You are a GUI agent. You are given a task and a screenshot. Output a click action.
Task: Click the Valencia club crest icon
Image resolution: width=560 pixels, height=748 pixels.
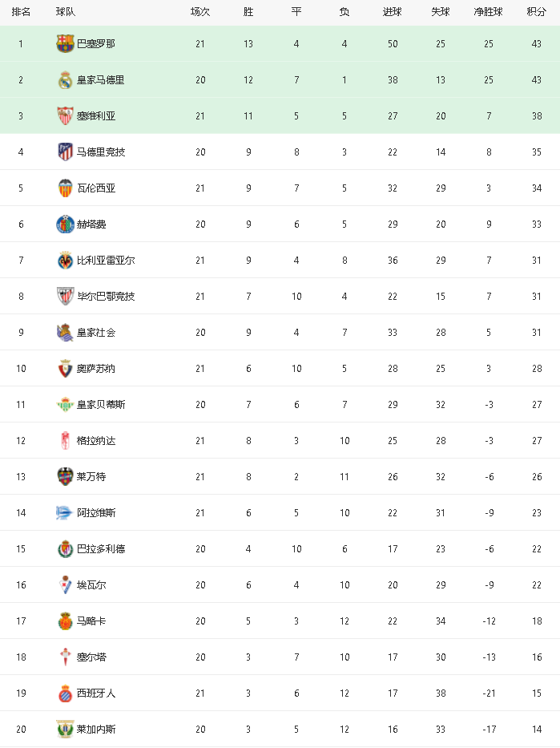point(65,188)
